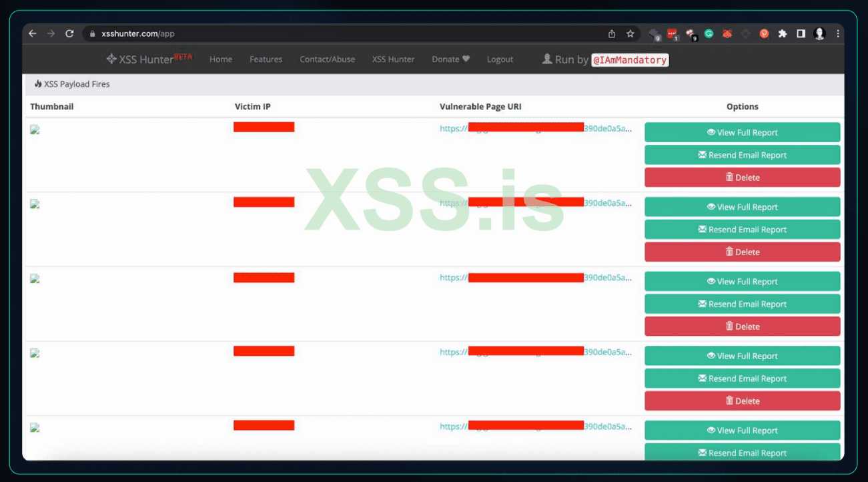View Full Report for the fourth payload fire
Image resolution: width=868 pixels, height=482 pixels.
point(742,356)
